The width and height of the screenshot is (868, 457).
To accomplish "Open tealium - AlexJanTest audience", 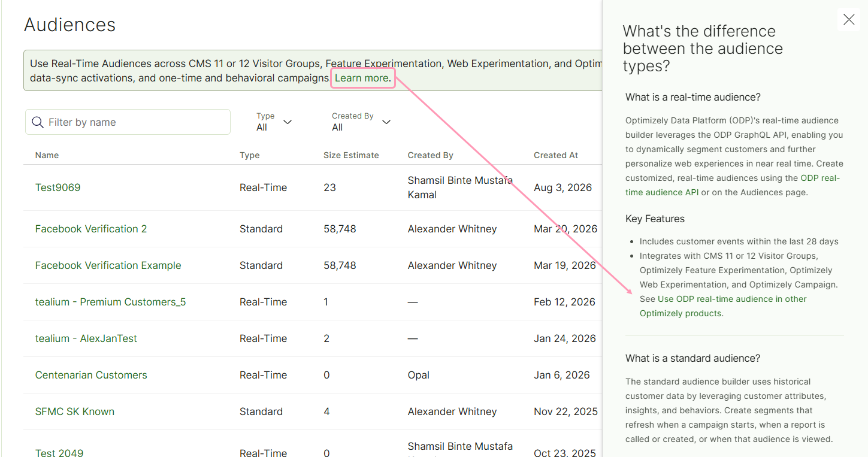I will 86,338.
